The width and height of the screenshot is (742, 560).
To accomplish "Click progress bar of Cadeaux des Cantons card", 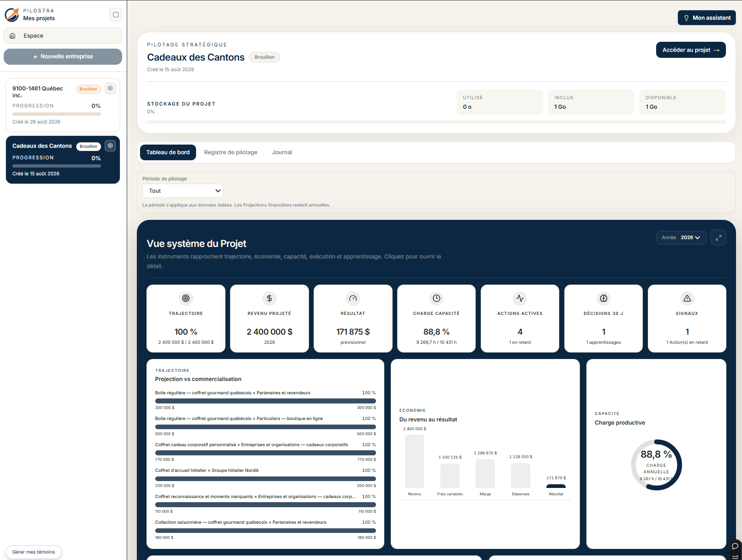I will click(x=56, y=166).
